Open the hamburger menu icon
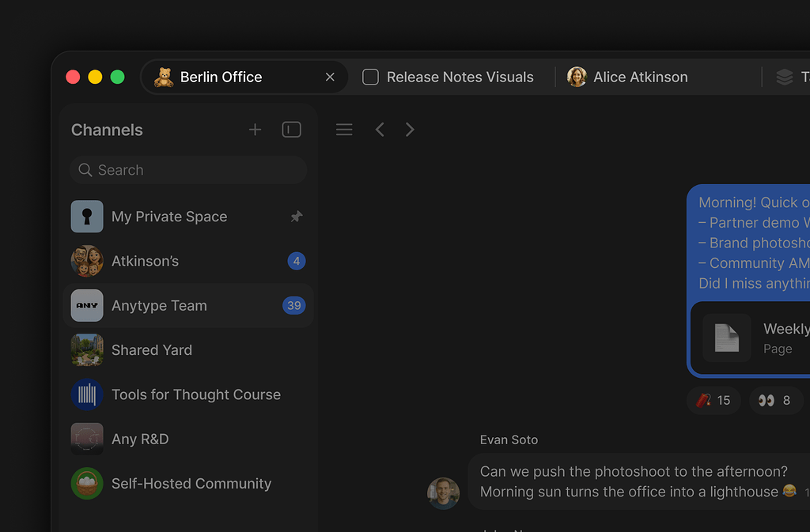810x532 pixels. [344, 130]
